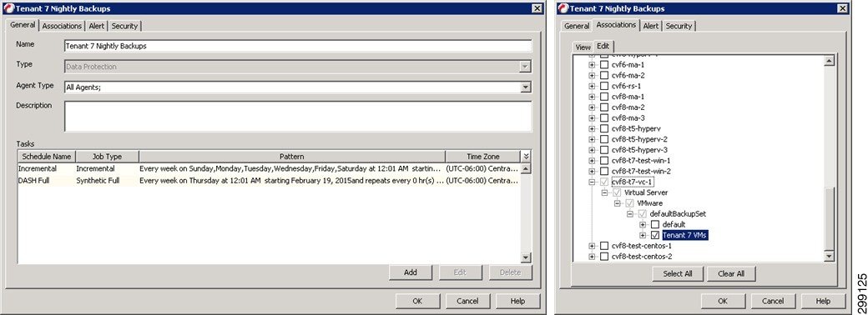Close the left Tenant 7 Nightly Backups dialog

pos(537,8)
